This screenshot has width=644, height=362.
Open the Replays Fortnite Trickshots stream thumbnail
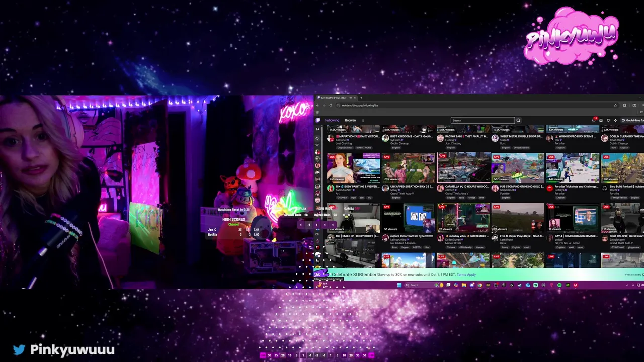click(573, 168)
